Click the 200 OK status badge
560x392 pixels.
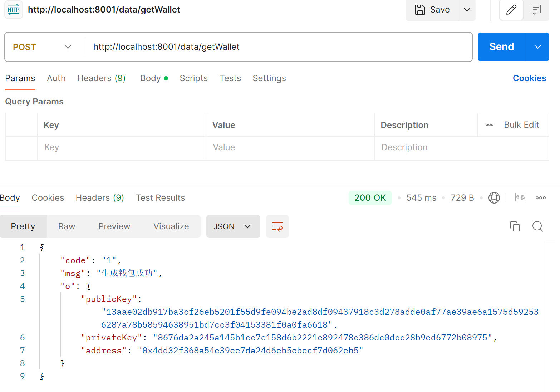point(370,198)
